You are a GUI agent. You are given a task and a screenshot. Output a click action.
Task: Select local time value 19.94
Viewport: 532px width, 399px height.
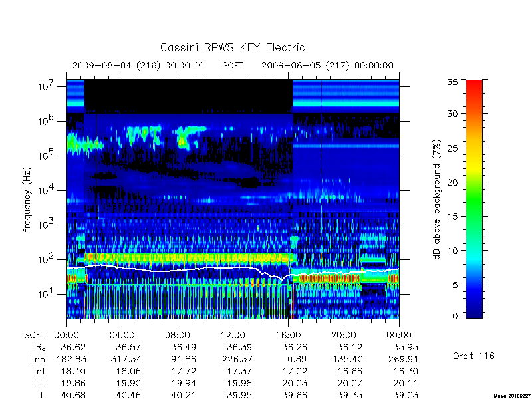(x=184, y=384)
